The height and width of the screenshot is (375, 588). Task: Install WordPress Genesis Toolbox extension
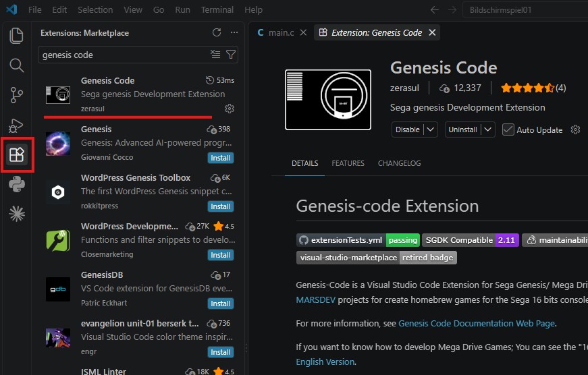[x=221, y=206]
